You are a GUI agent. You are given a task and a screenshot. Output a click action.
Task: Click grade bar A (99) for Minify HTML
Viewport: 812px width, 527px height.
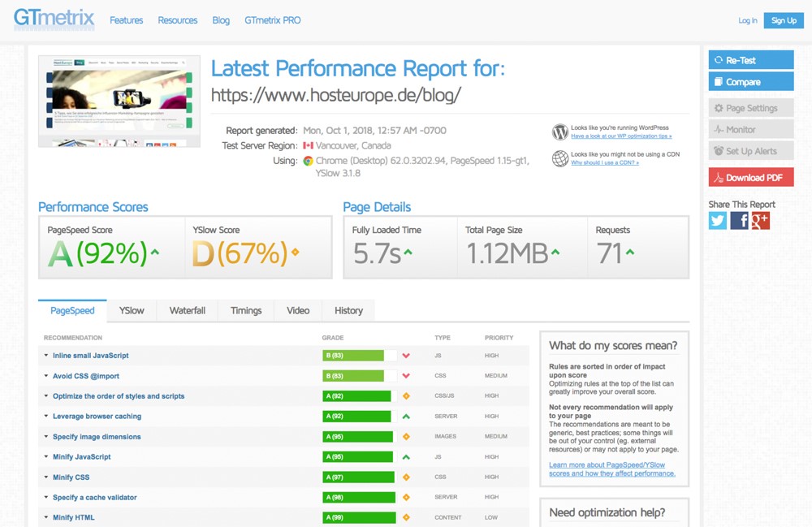[360, 517]
